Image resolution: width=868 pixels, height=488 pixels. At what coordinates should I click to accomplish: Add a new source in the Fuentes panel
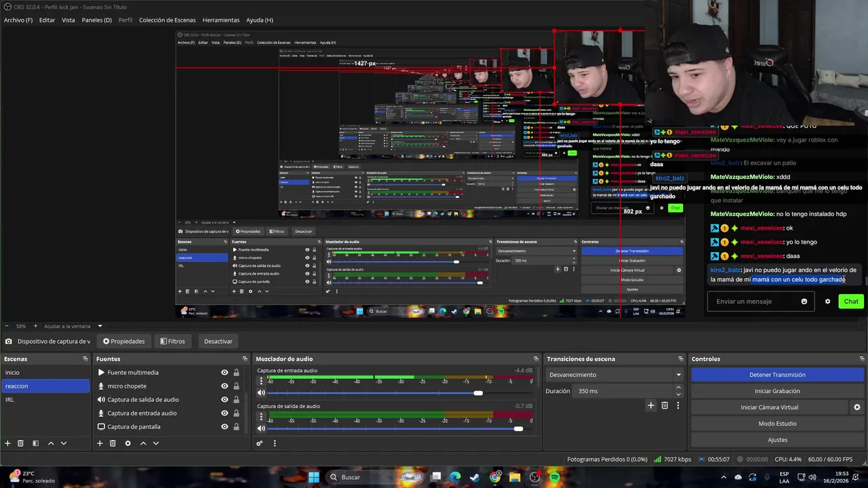[x=100, y=443]
